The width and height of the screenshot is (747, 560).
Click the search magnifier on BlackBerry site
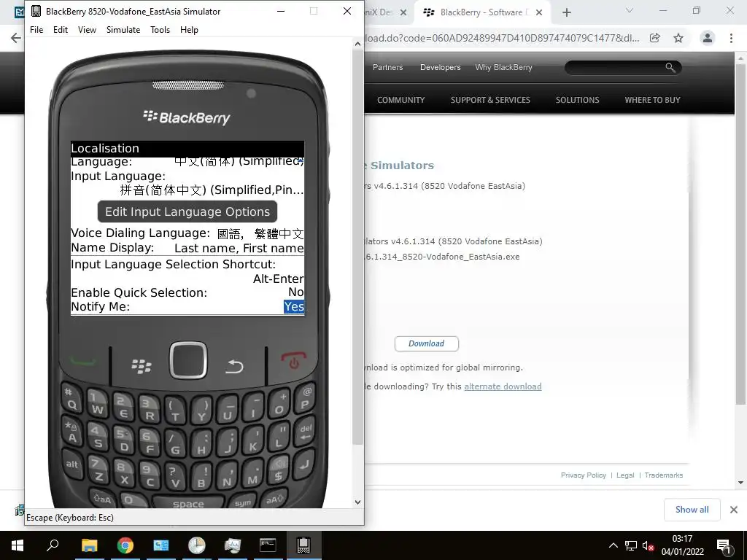[x=670, y=68]
